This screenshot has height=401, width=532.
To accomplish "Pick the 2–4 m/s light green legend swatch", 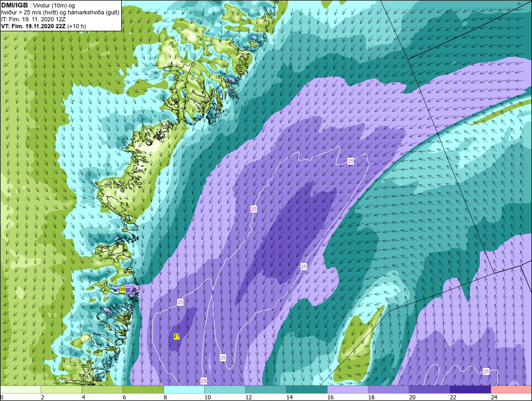I will 61,389.
